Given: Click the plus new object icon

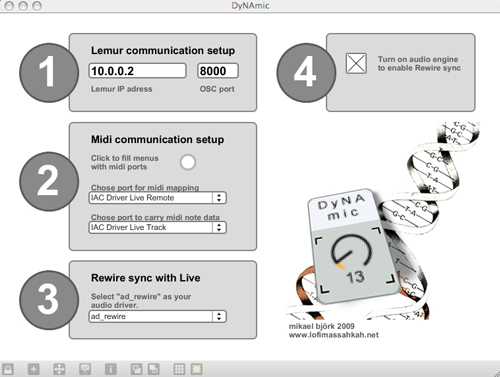Looking at the screenshot, I should 33,369.
